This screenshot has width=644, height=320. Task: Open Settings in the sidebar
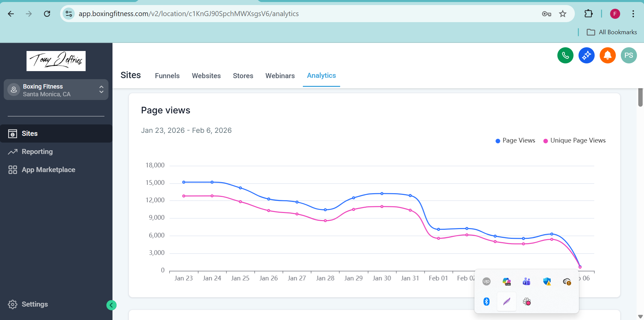[35, 304]
